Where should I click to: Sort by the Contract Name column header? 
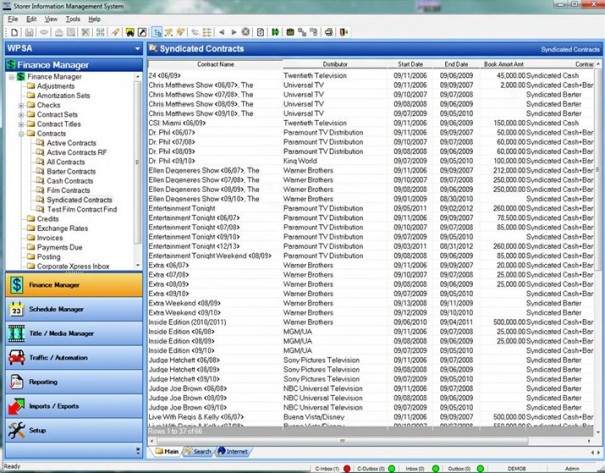click(x=215, y=64)
